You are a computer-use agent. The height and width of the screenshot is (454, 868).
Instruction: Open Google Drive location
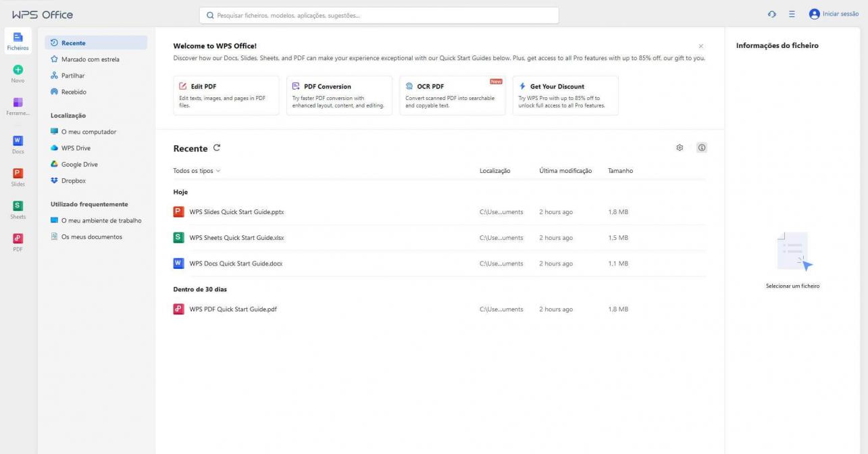79,164
